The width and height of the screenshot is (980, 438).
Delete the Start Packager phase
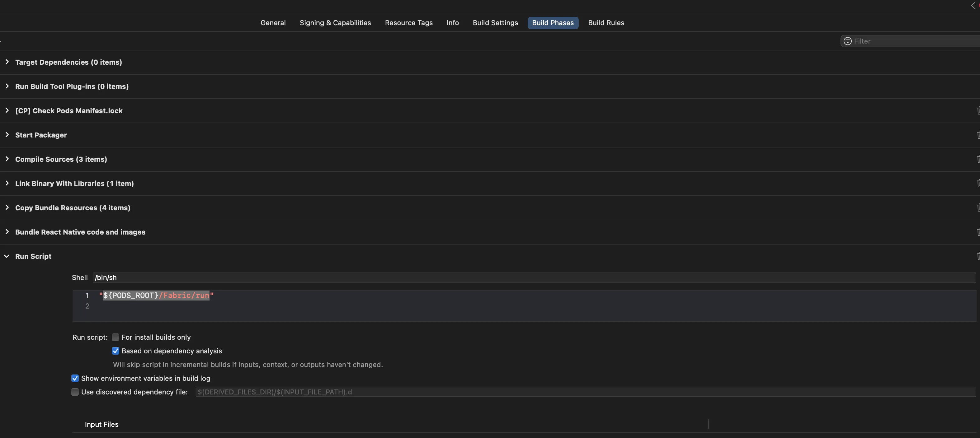[978, 135]
